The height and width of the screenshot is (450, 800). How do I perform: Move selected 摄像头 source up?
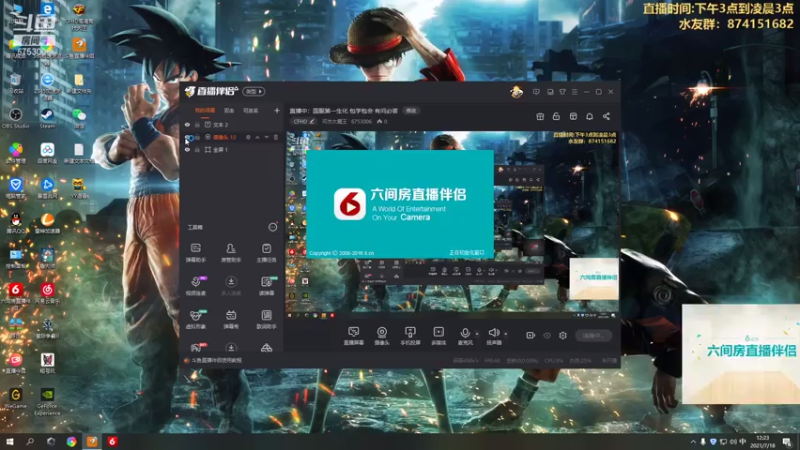(257, 137)
